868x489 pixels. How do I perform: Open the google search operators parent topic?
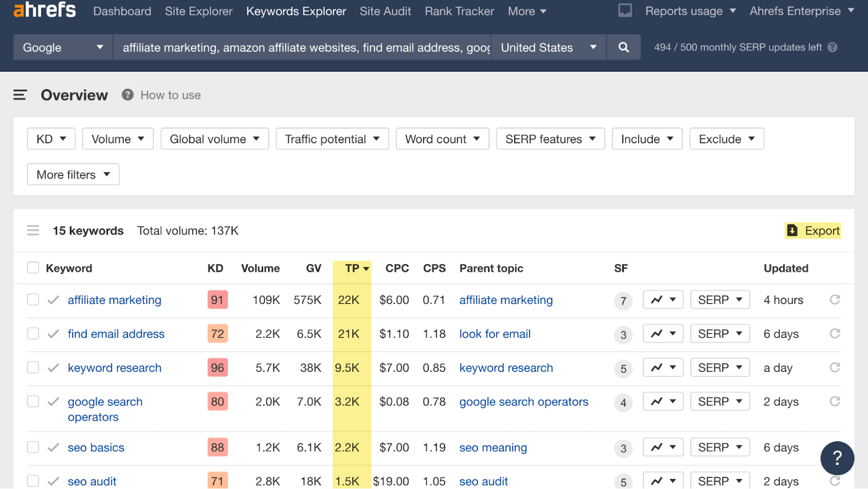pyautogui.click(x=524, y=402)
